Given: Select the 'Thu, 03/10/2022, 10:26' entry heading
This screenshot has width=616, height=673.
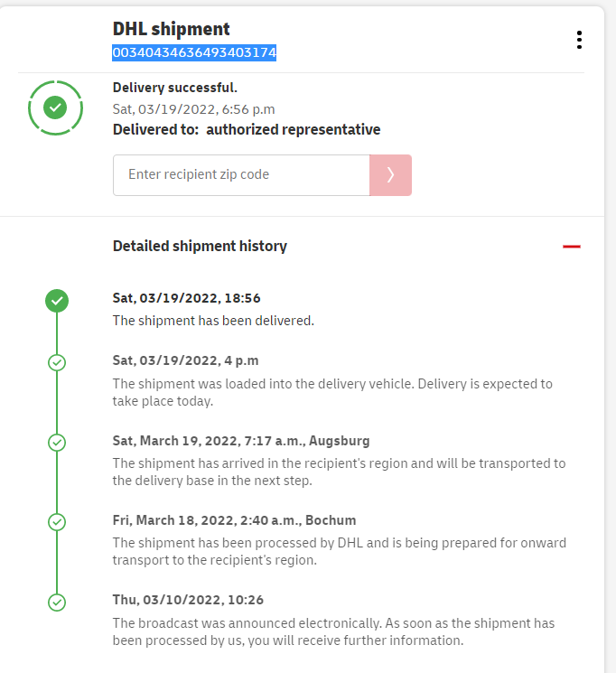Looking at the screenshot, I should tap(187, 600).
